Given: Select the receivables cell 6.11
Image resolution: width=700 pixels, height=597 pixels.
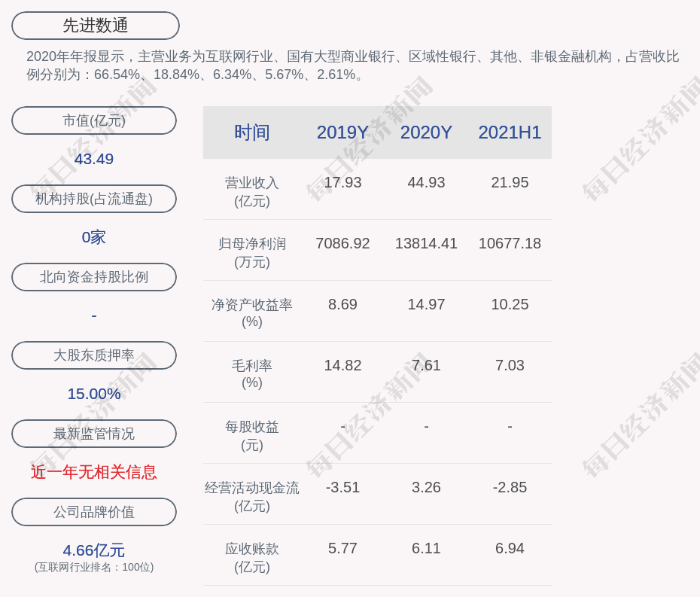Looking at the screenshot, I should coord(426,548).
